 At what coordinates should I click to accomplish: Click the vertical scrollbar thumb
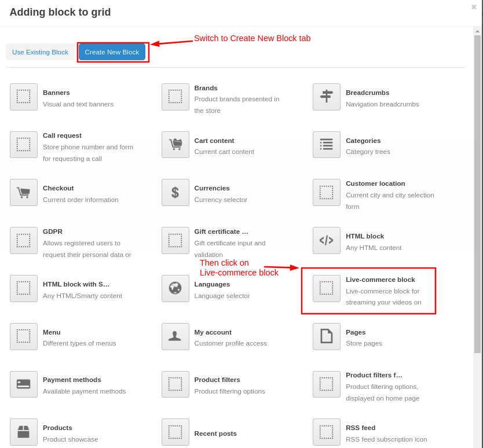(x=477, y=194)
